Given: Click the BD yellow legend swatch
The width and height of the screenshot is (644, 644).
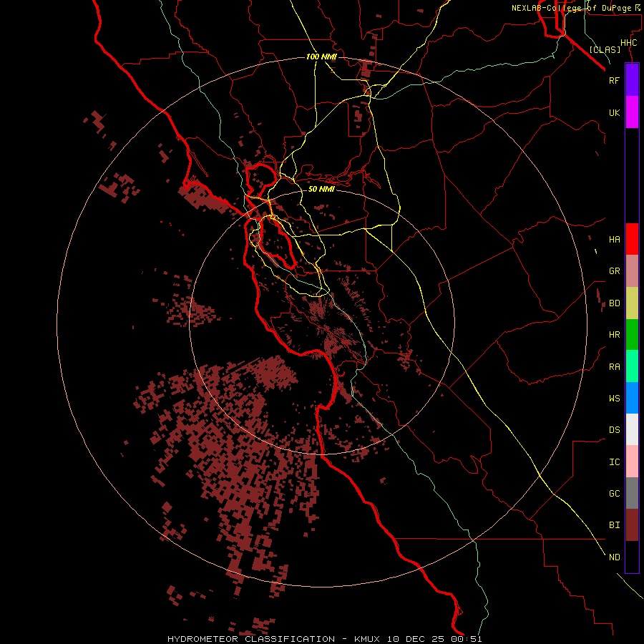Looking at the screenshot, I should [632, 303].
